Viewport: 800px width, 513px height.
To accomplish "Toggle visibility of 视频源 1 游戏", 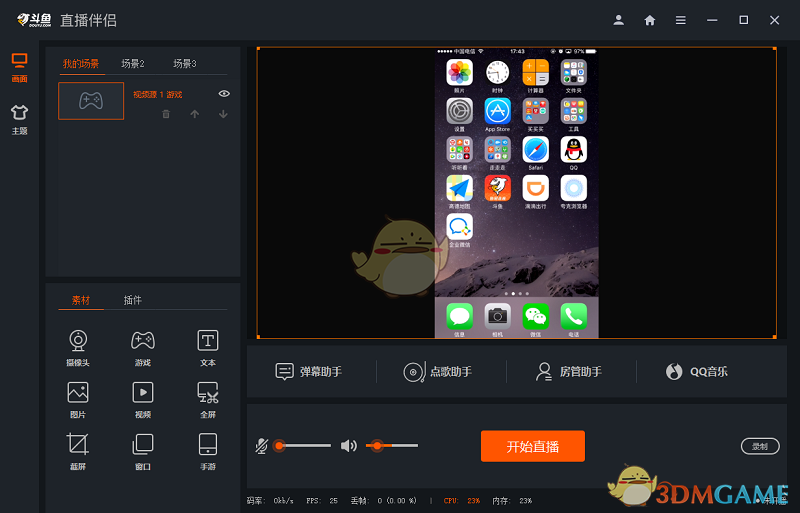I will click(x=224, y=93).
